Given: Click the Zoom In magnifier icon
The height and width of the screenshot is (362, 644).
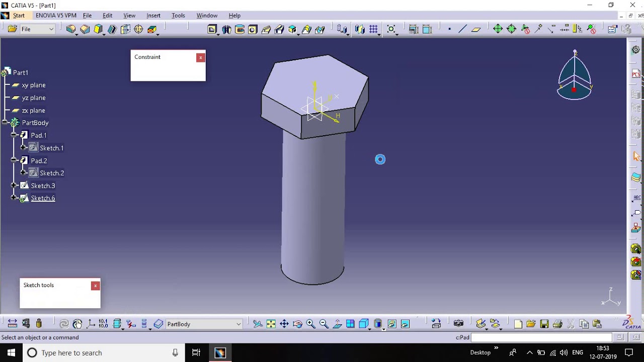Looking at the screenshot, I should point(311,324).
